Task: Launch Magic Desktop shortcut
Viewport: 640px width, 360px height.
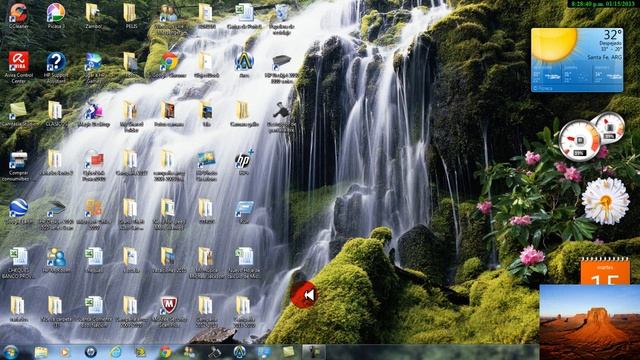Action: tap(93, 113)
